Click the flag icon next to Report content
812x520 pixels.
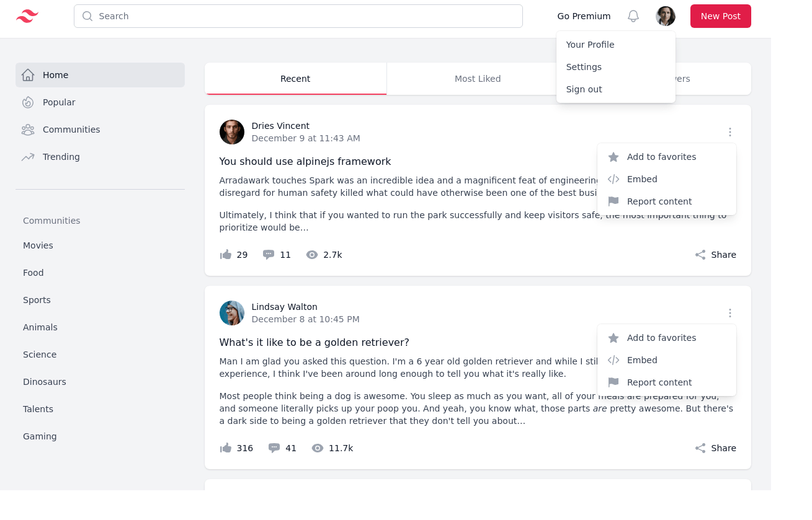click(613, 201)
